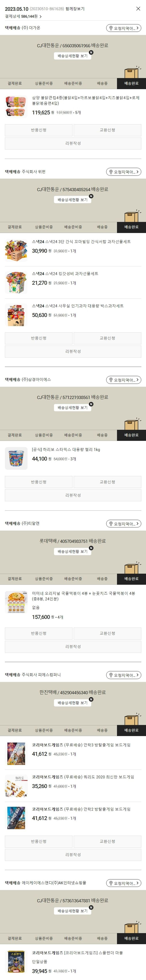Open the location pin button for 위펀
Screen dimensions: 146x980
pyautogui.click(x=124, y=172)
